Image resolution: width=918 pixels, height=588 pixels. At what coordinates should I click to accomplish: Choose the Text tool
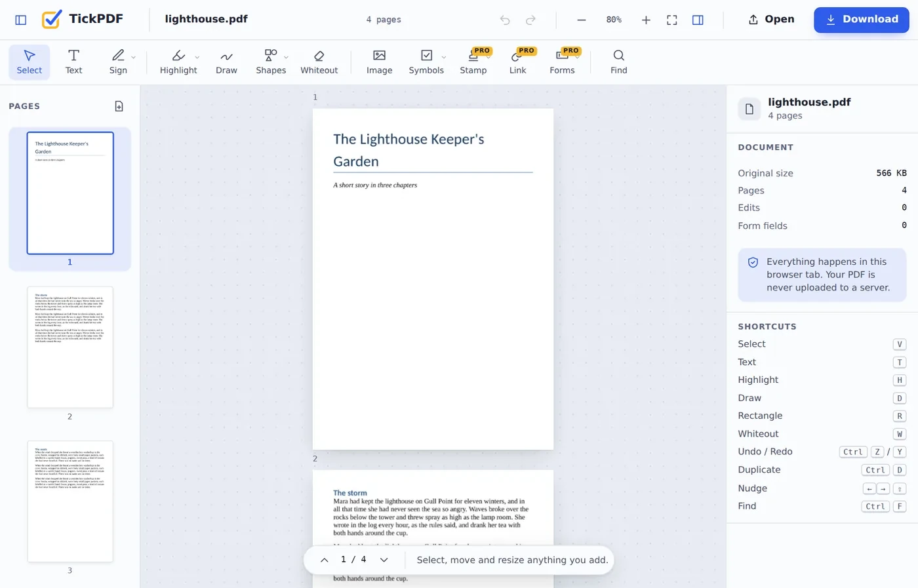pyautogui.click(x=74, y=62)
